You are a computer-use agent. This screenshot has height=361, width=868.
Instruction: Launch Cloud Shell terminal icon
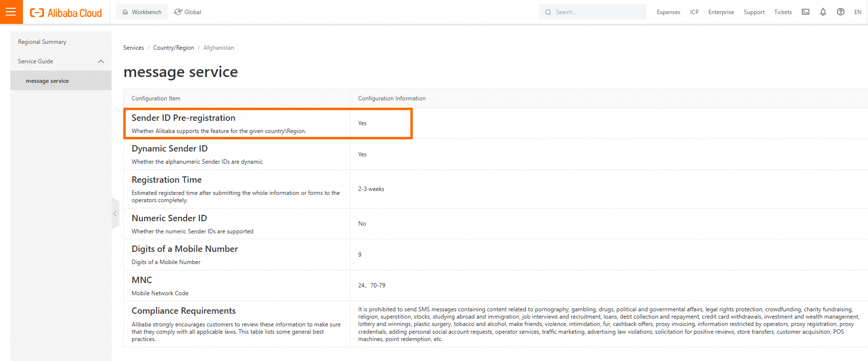[806, 12]
